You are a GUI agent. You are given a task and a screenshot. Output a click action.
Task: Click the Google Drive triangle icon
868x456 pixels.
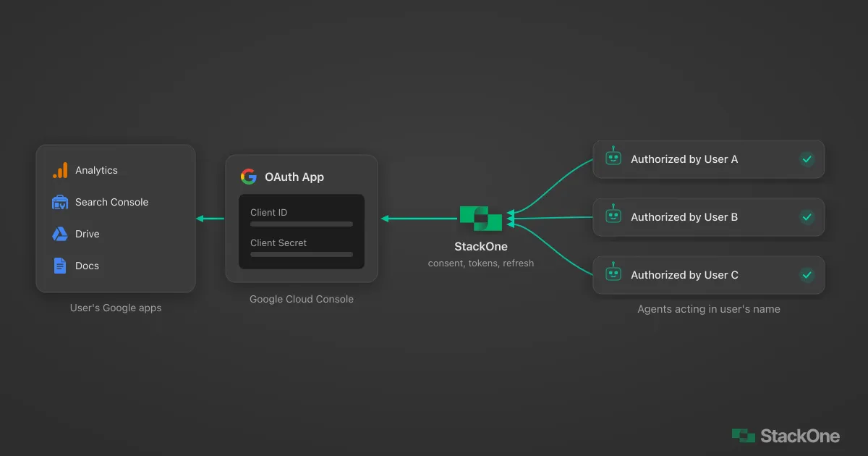click(x=60, y=234)
